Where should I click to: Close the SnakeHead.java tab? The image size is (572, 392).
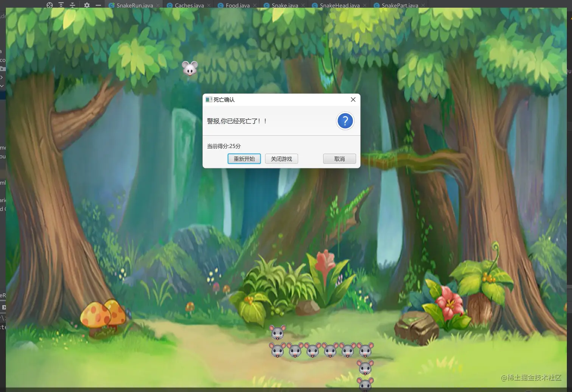365,5
